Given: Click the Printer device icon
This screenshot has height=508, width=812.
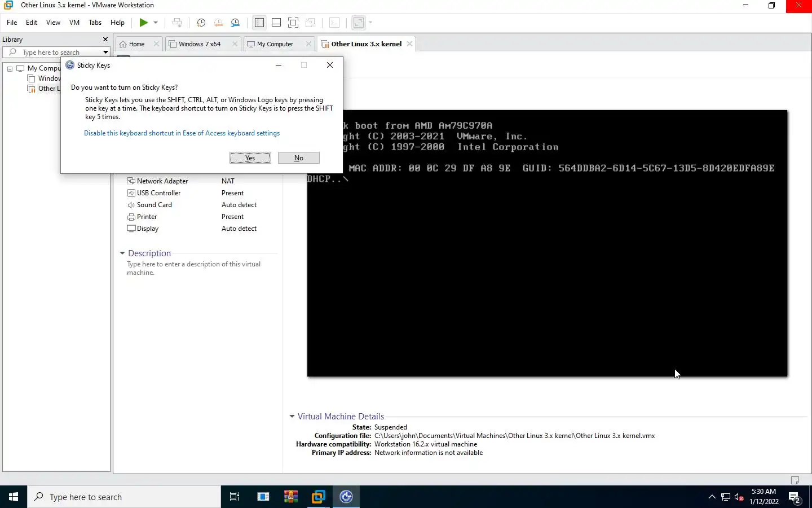Looking at the screenshot, I should pyautogui.click(x=131, y=217).
